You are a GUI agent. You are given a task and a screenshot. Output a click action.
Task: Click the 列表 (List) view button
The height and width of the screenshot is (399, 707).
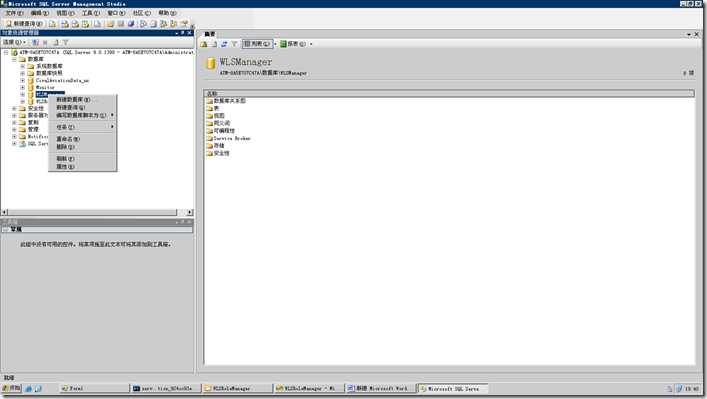pyautogui.click(x=257, y=44)
